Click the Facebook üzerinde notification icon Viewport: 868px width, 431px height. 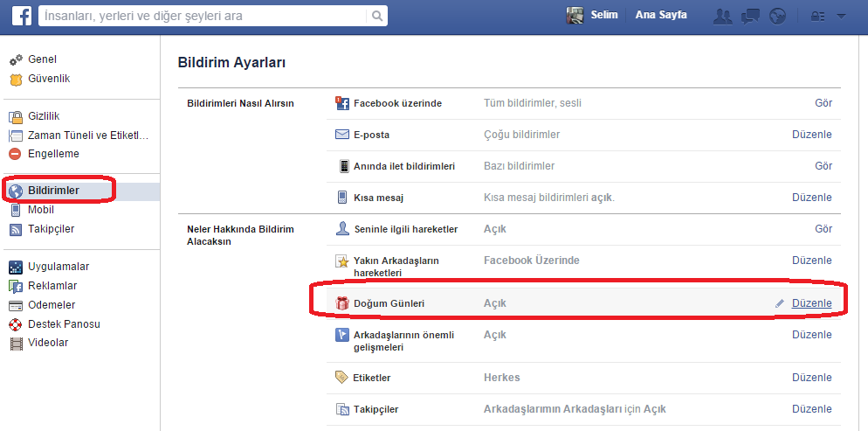click(342, 103)
